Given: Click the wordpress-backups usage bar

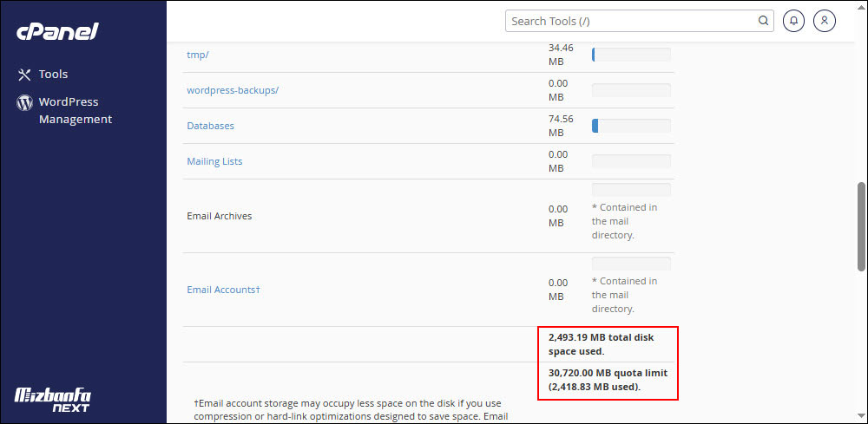Looking at the screenshot, I should coord(631,90).
